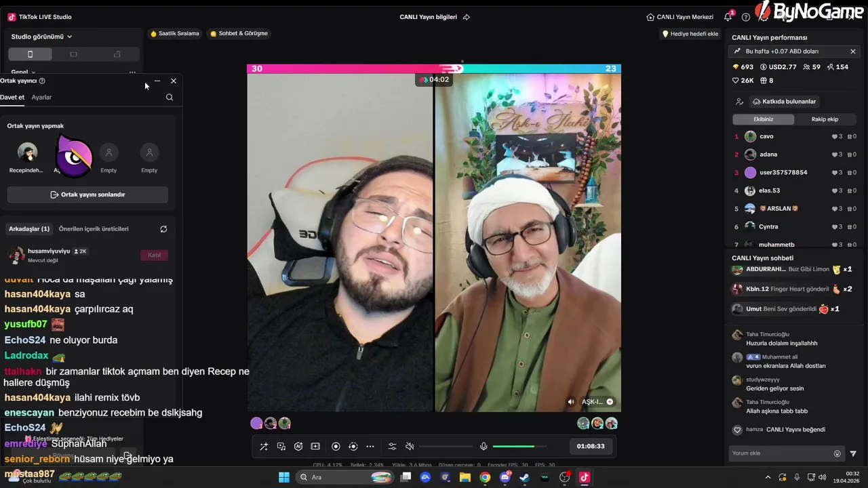Dismiss Bu hafta +0.07 ABD doları banner

point(853,52)
